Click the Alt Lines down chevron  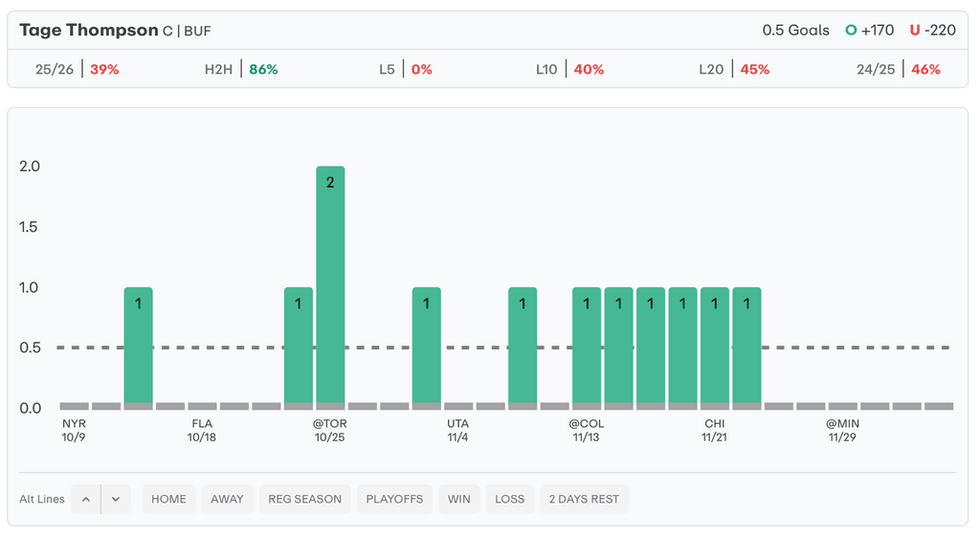pyautogui.click(x=116, y=499)
